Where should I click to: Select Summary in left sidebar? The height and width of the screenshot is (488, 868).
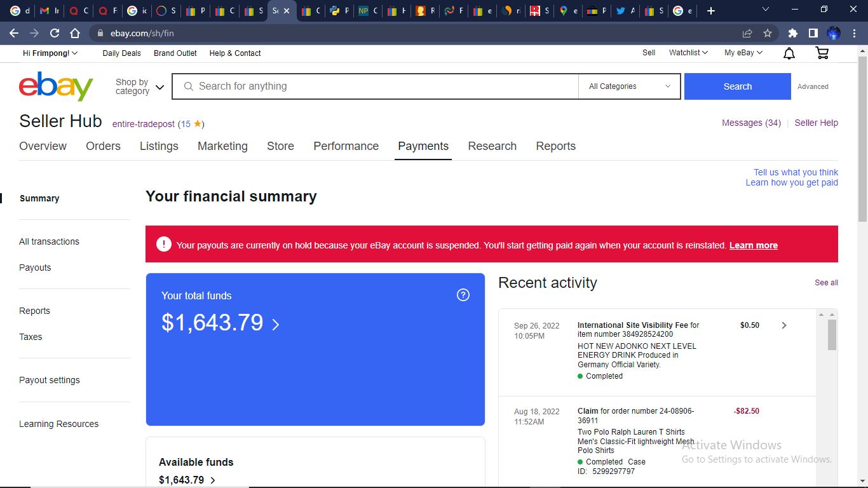click(x=39, y=198)
